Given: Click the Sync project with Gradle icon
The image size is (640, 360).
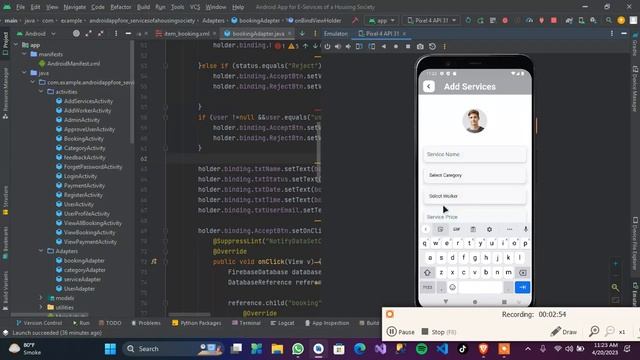Looking at the screenshot, I should coord(569,20).
